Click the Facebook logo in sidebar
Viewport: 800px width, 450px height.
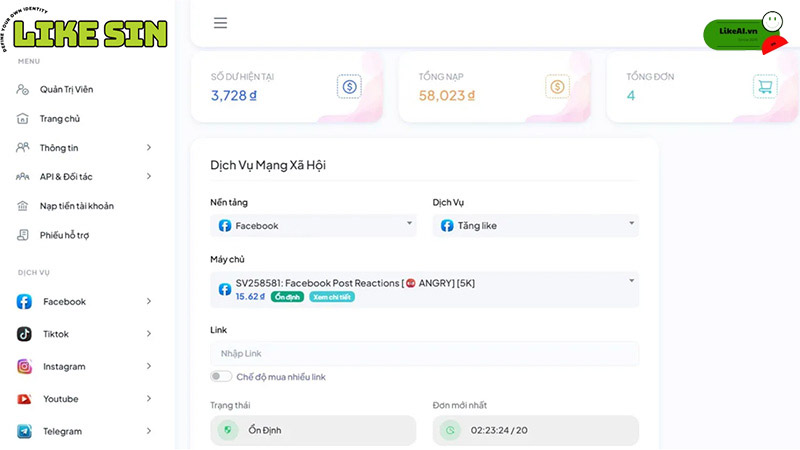24,302
